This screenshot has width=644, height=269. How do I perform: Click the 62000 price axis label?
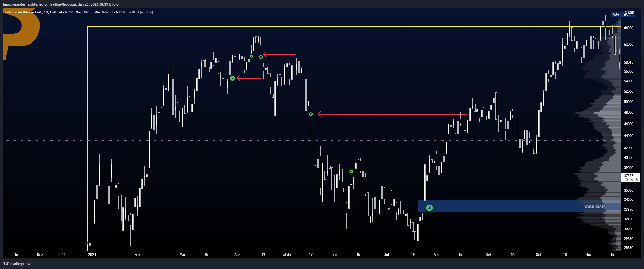click(x=629, y=45)
